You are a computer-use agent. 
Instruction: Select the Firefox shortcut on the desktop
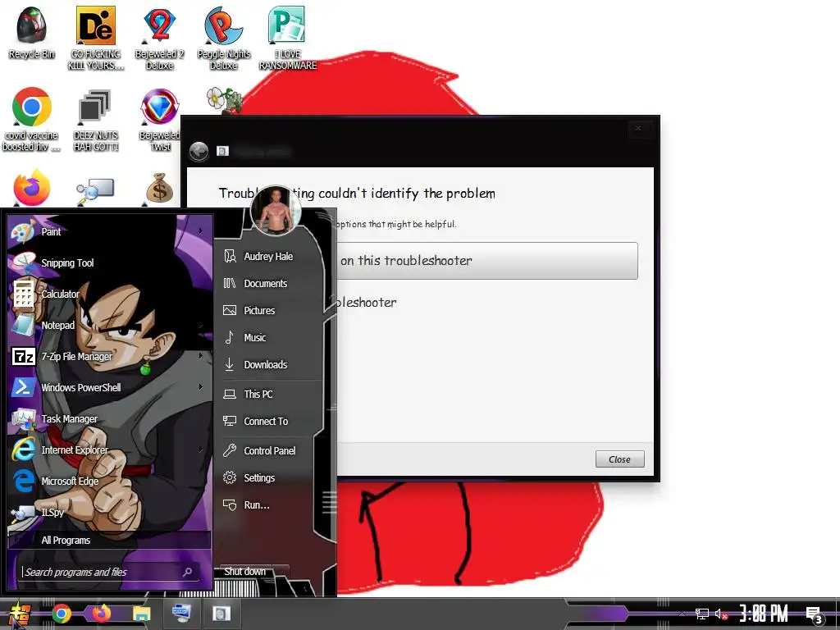pos(32,188)
